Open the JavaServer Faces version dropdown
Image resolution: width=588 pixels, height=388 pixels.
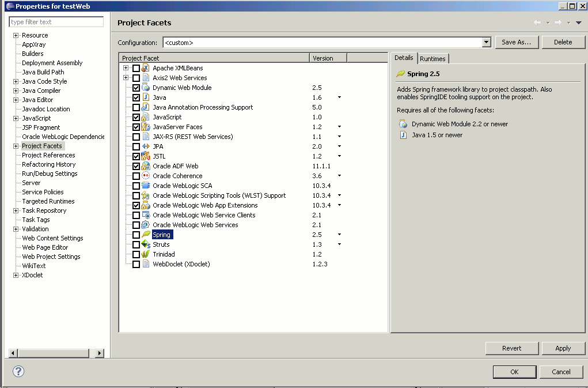339,127
